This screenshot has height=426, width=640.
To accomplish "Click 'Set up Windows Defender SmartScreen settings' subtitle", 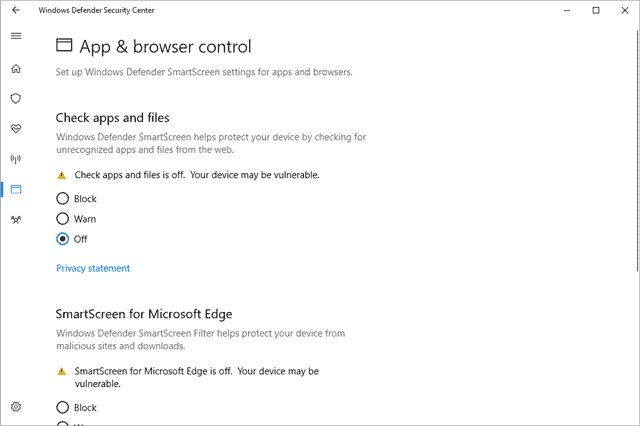I will click(x=204, y=72).
